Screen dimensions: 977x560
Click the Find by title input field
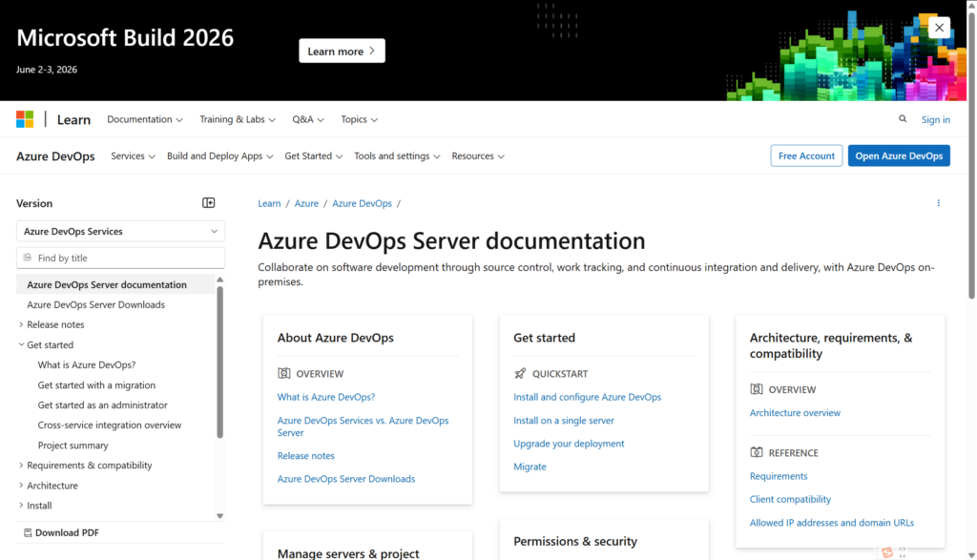point(129,259)
